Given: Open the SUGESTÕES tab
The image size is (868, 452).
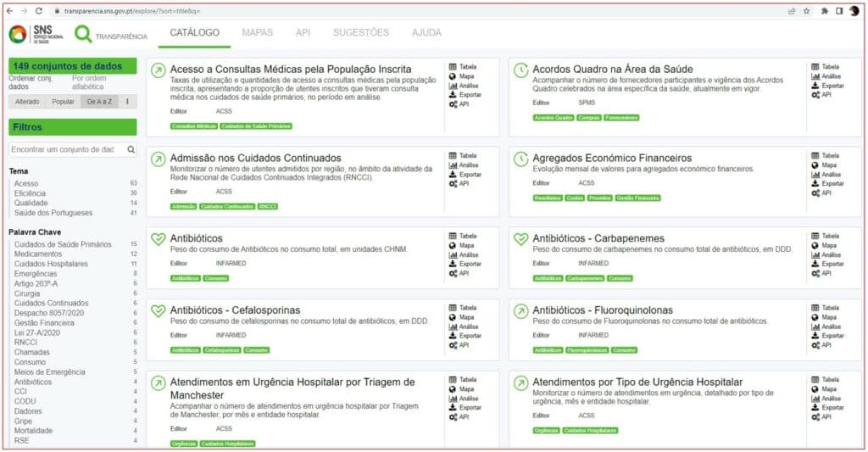Looking at the screenshot, I should point(360,33).
